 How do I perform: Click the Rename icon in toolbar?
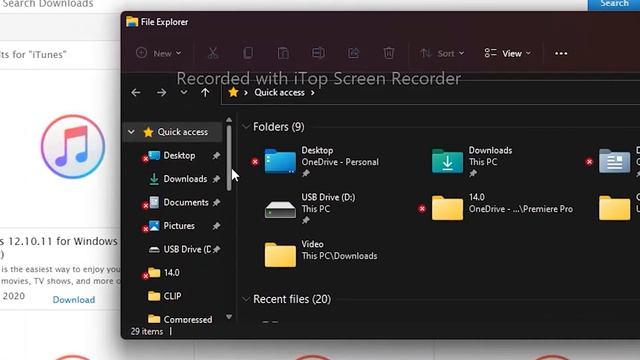pos(318,53)
